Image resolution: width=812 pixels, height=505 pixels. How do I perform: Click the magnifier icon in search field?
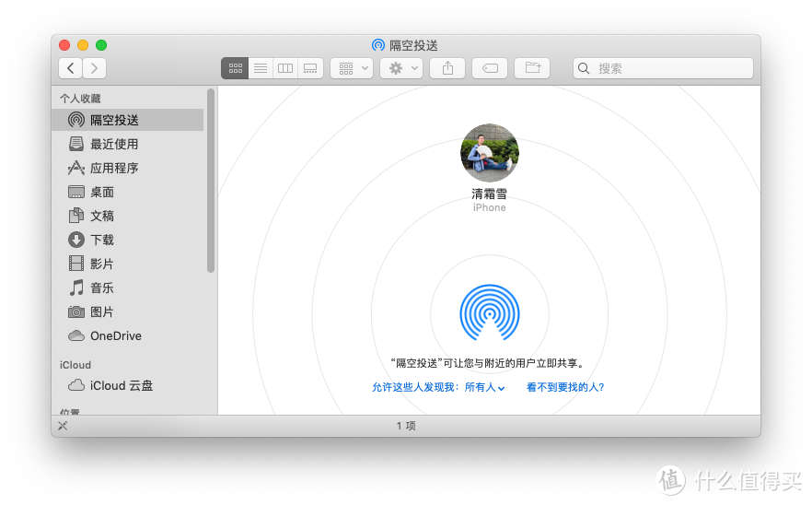(x=584, y=68)
